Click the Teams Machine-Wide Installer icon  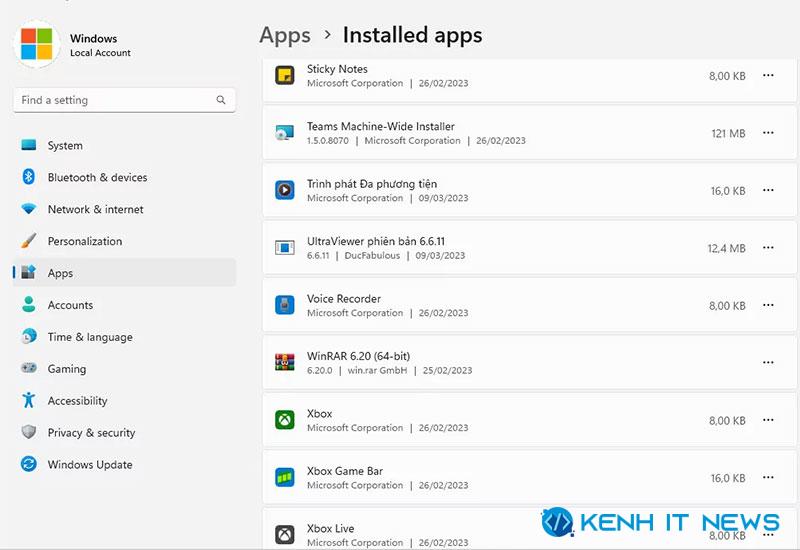(x=285, y=133)
